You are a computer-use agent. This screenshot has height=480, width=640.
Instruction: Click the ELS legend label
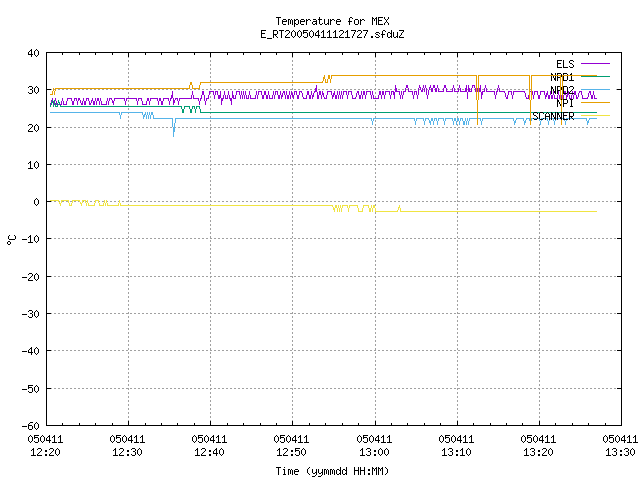tap(565, 64)
